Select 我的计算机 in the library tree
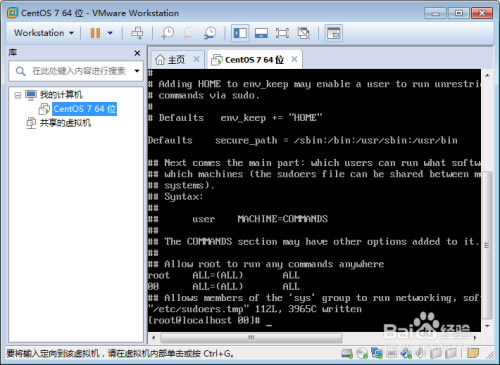This screenshot has height=365, width=500. [61, 95]
